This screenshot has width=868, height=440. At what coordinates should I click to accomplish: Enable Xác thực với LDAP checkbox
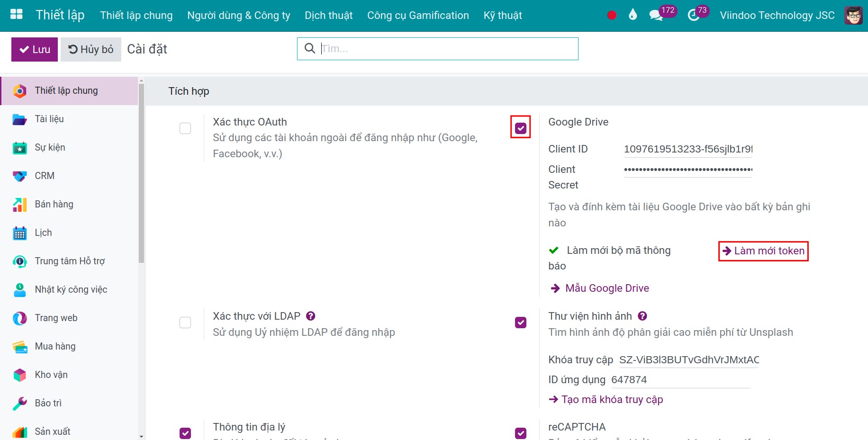[x=185, y=323]
